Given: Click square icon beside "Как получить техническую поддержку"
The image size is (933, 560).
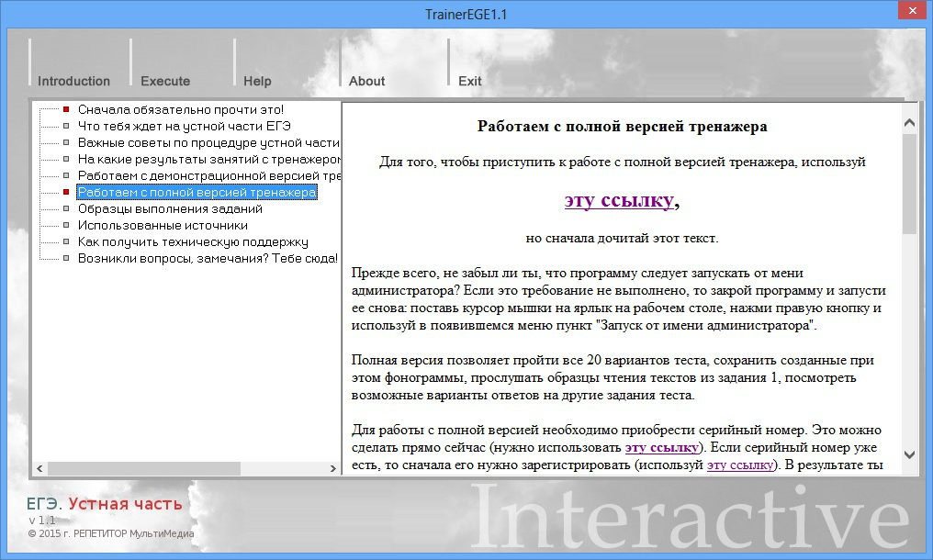Looking at the screenshot, I should pyautogui.click(x=66, y=242).
